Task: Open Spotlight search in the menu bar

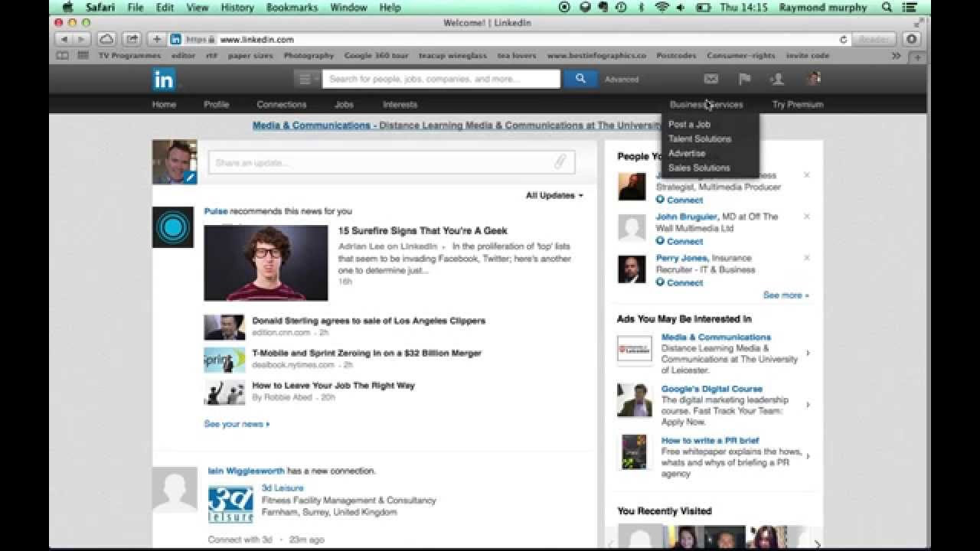Action: pyautogui.click(x=887, y=7)
